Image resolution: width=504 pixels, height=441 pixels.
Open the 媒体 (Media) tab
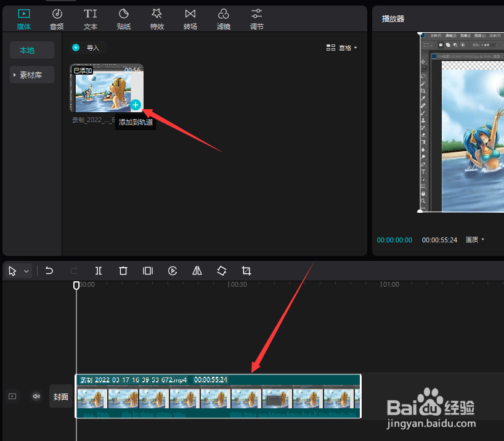[24, 20]
